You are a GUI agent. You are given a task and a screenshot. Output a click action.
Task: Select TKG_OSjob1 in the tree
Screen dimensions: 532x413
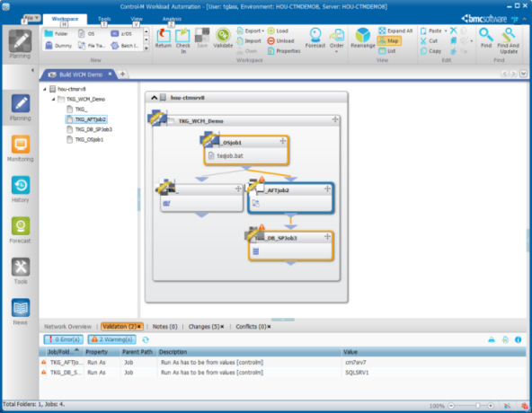tap(89, 140)
